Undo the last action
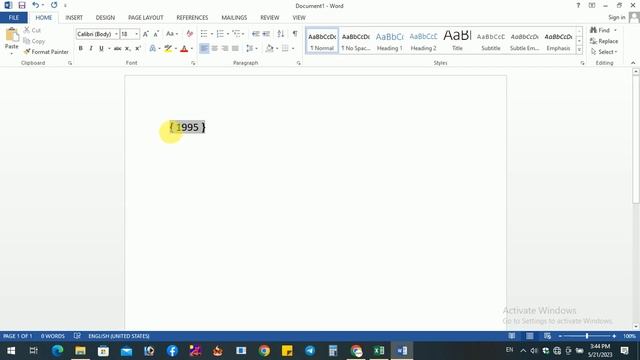This screenshot has height=360, width=640. click(x=36, y=5)
